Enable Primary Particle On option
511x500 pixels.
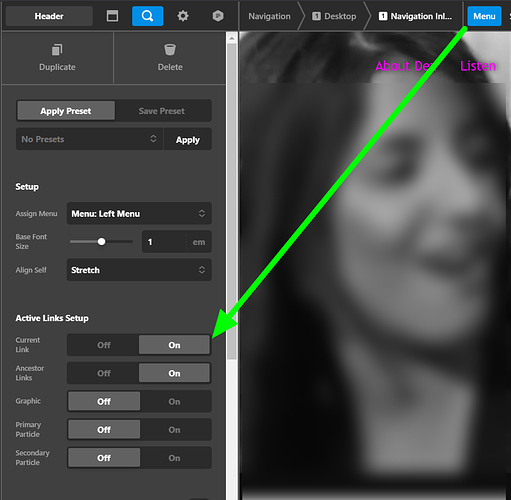pyautogui.click(x=174, y=430)
